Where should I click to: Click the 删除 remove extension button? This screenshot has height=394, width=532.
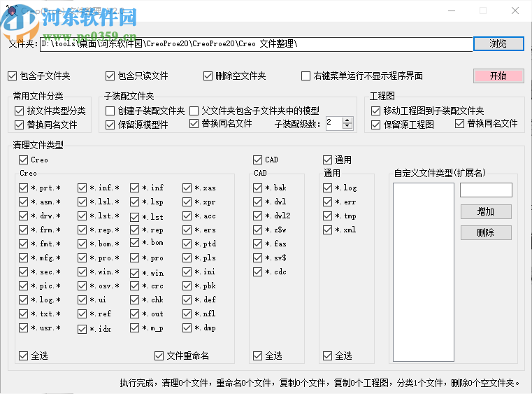point(486,232)
